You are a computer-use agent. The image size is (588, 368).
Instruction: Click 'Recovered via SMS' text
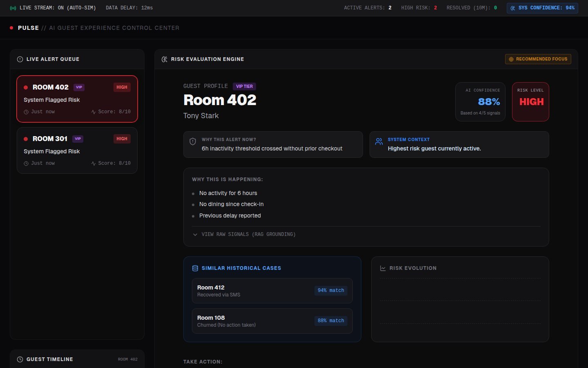click(218, 295)
